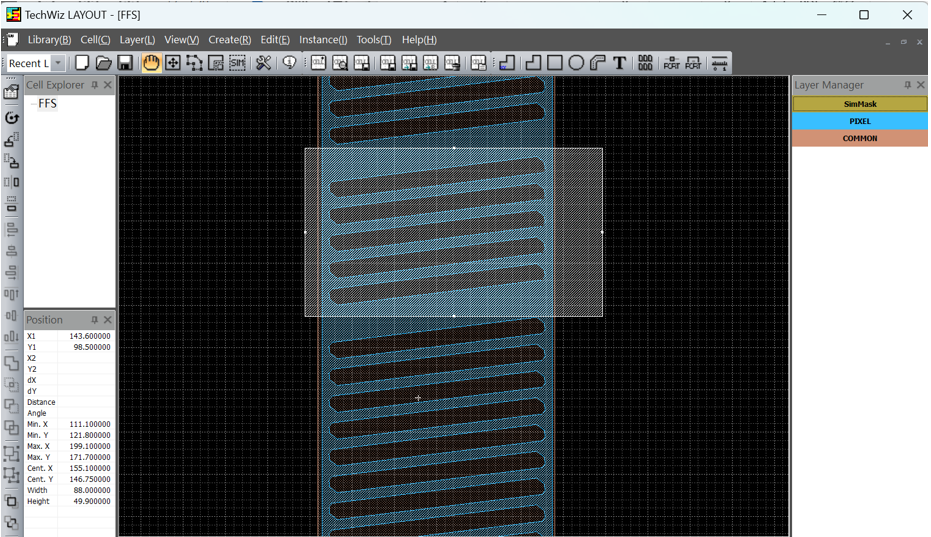Select the Rectangle drawing tool
931x537 pixels.
coord(555,63)
